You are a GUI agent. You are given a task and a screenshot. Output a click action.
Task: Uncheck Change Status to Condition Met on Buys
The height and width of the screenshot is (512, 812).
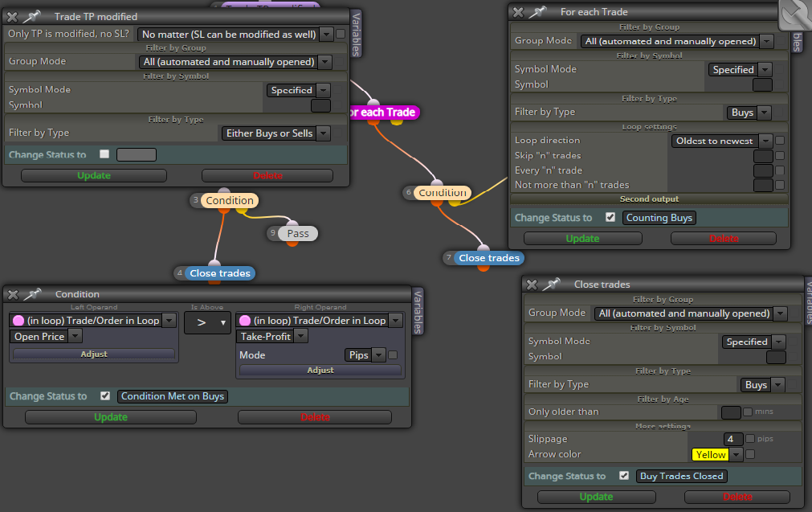(105, 396)
